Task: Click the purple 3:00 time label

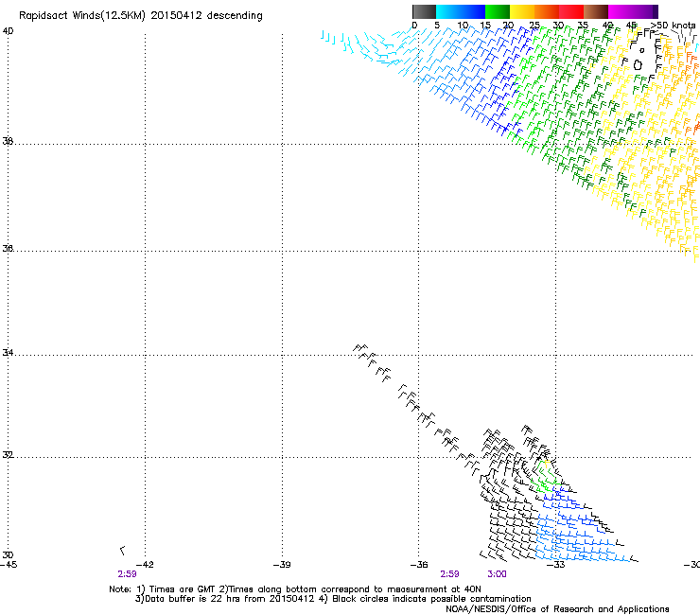Action: click(497, 574)
